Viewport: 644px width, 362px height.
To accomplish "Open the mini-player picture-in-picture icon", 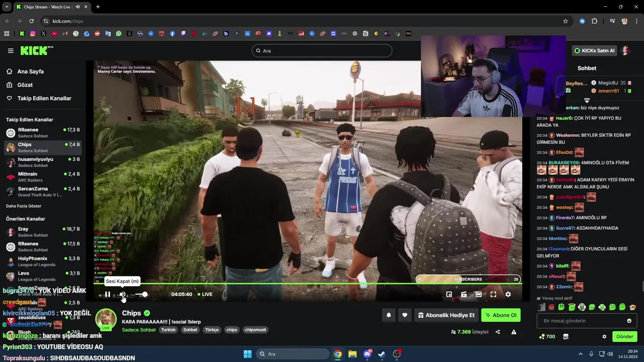I will (x=449, y=295).
